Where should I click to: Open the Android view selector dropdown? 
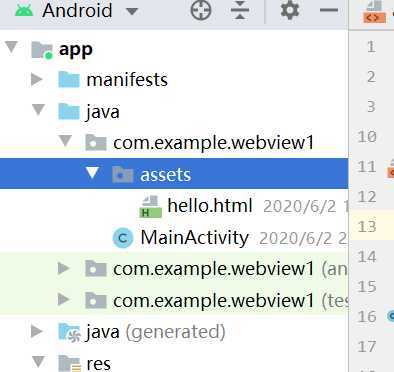pos(132,11)
